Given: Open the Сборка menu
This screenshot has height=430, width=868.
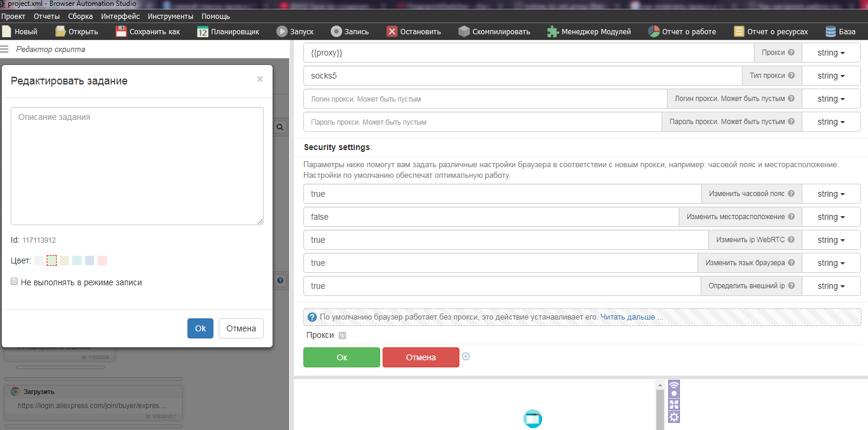Looking at the screenshot, I should coord(80,16).
